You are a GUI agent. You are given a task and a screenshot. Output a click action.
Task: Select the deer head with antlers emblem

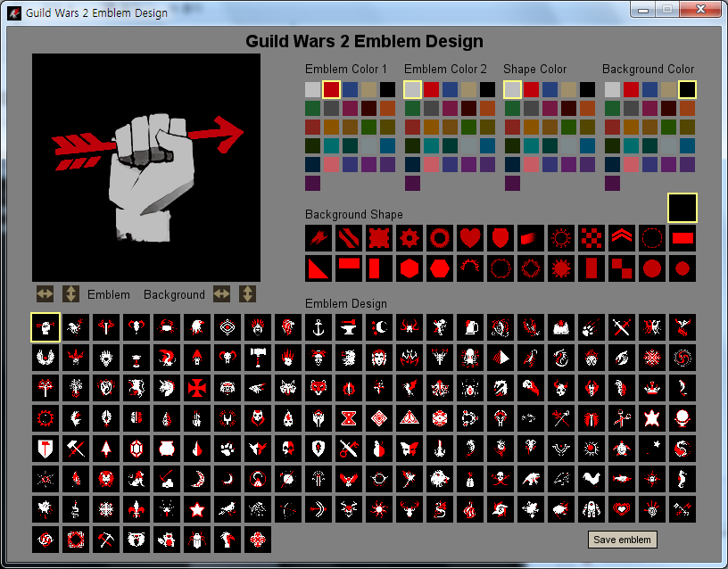409,509
